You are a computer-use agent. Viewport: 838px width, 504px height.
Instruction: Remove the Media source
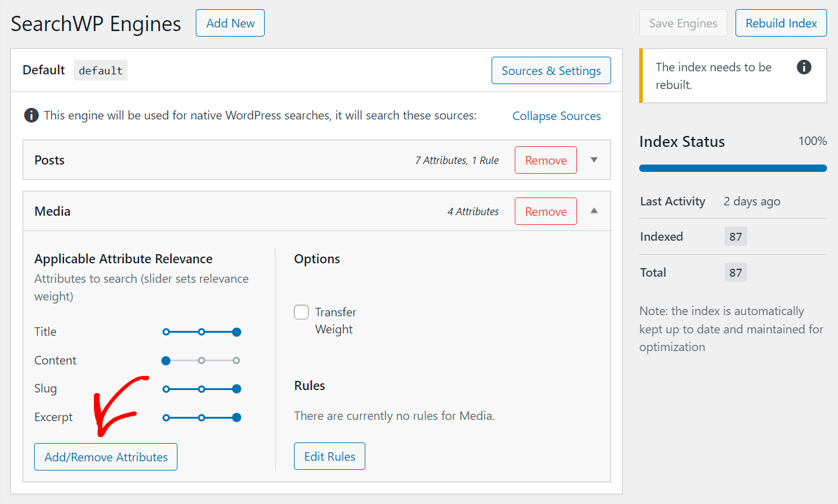pos(546,211)
